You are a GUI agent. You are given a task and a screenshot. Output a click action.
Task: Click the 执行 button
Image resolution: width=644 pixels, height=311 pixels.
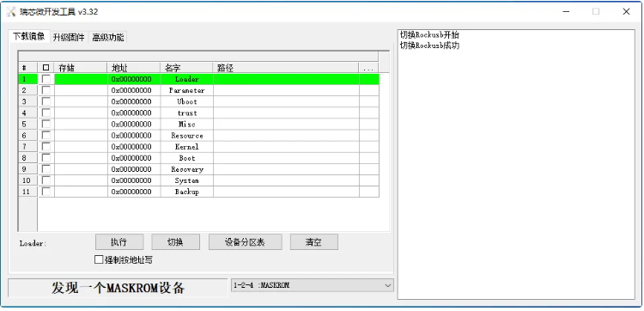[119, 242]
